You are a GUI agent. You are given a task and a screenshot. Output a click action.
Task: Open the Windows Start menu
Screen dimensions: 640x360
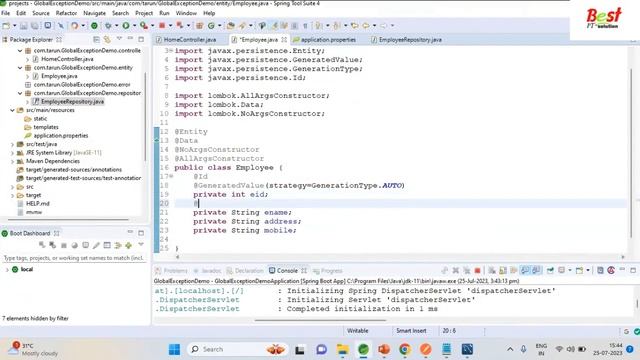click(x=174, y=349)
